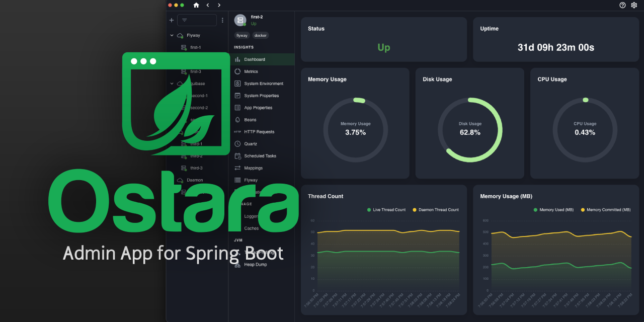644x322 pixels.
Task: Click the docker tag chip
Action: (x=260, y=36)
